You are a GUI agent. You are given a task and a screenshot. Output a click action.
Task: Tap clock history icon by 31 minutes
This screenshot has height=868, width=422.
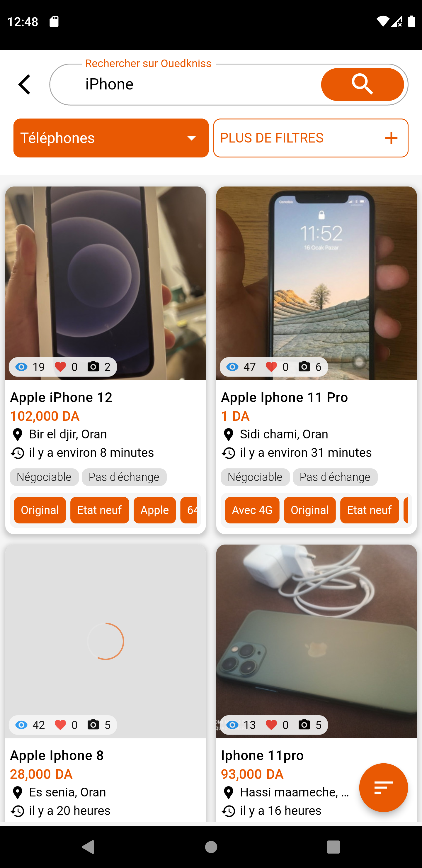click(229, 453)
